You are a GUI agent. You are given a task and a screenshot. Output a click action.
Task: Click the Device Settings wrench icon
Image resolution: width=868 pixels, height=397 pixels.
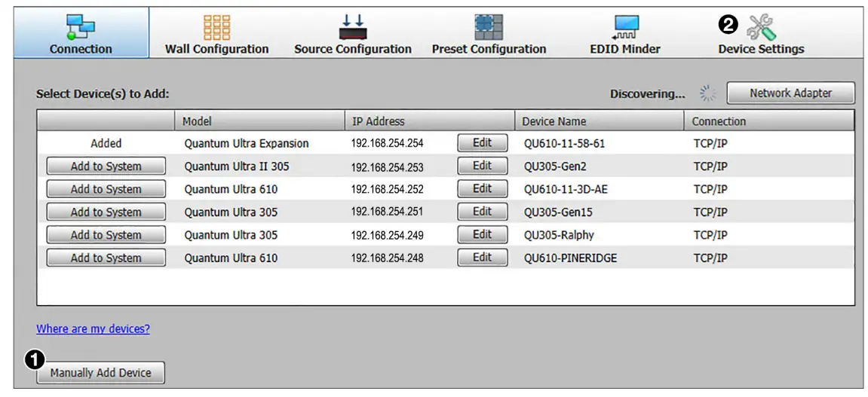point(761,28)
